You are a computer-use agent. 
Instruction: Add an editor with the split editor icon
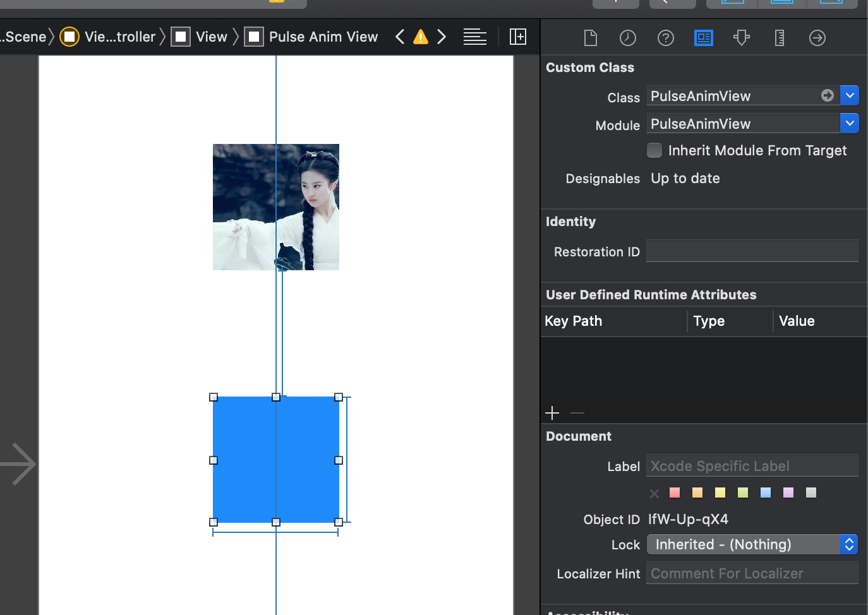pos(518,37)
